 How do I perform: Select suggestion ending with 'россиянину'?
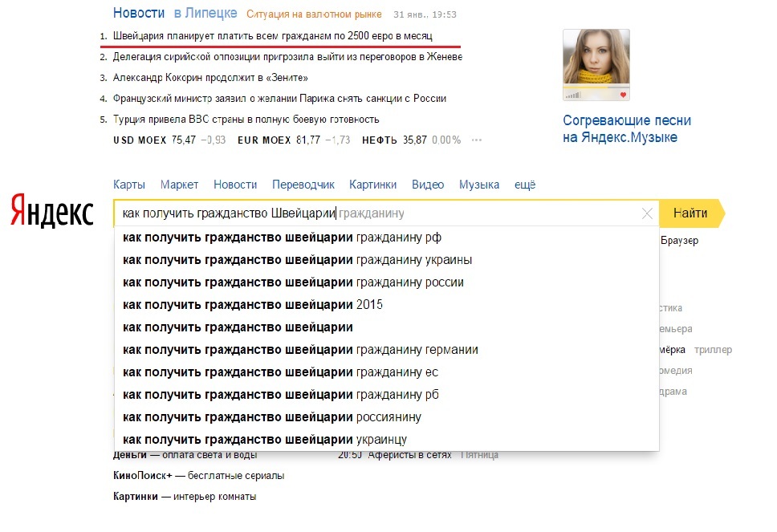pos(387,417)
